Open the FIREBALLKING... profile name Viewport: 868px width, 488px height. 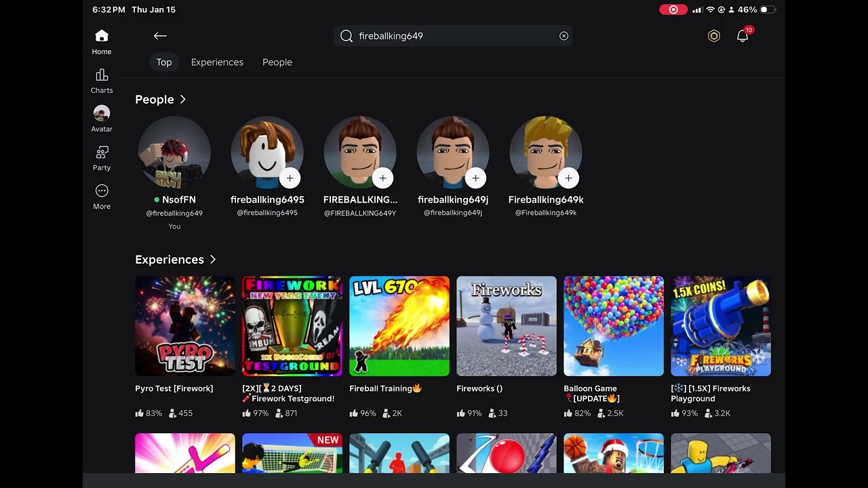pos(360,200)
